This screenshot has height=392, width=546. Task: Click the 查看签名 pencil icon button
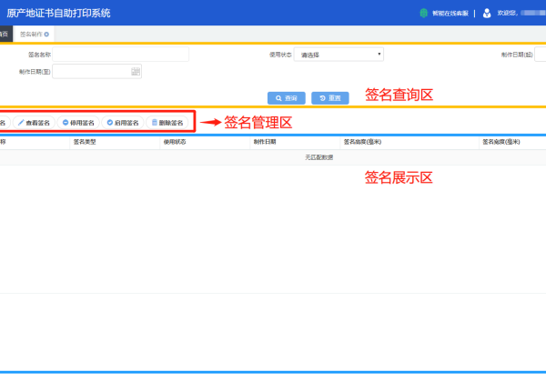pos(34,123)
